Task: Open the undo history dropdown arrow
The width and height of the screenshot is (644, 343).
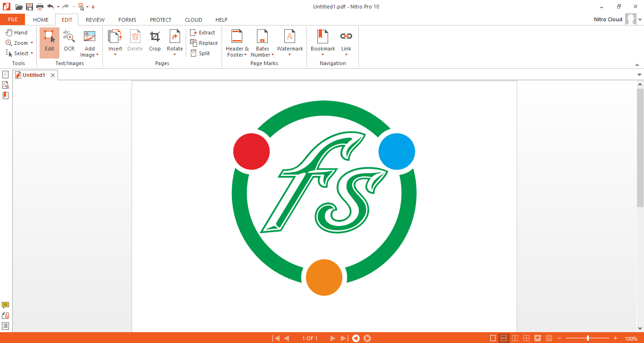Action: (58, 7)
